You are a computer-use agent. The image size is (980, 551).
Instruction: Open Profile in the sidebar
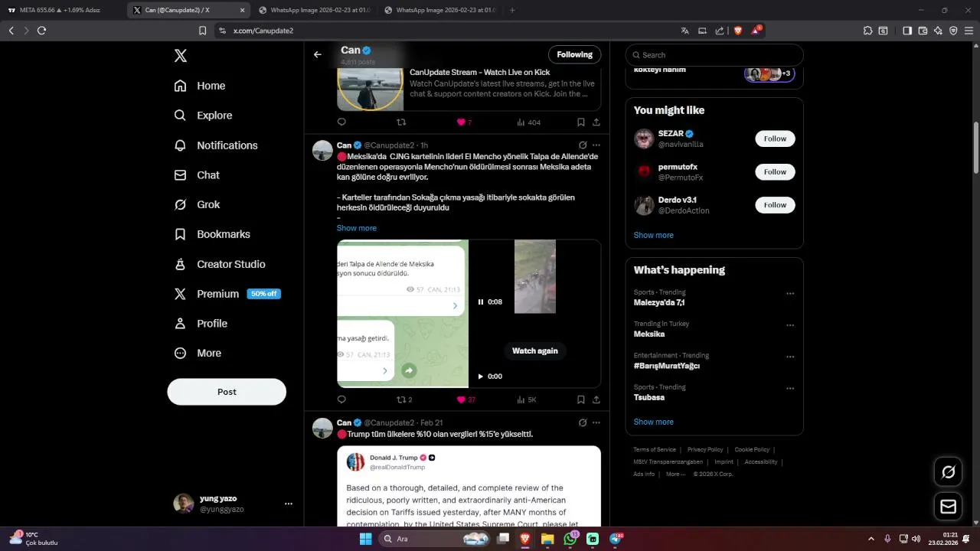(201, 324)
